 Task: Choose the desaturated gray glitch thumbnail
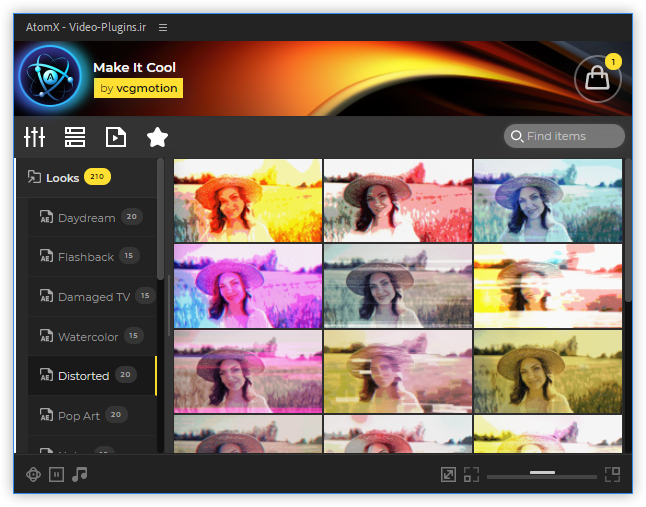point(398,286)
